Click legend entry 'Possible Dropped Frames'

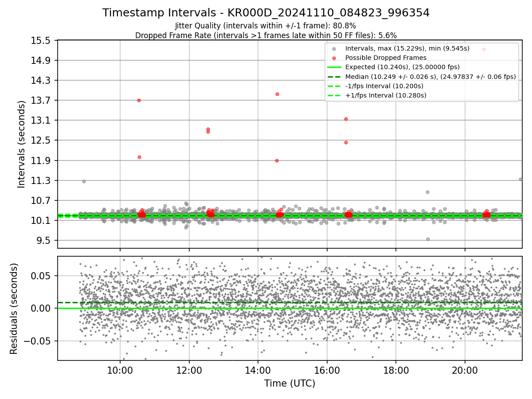pyautogui.click(x=386, y=58)
